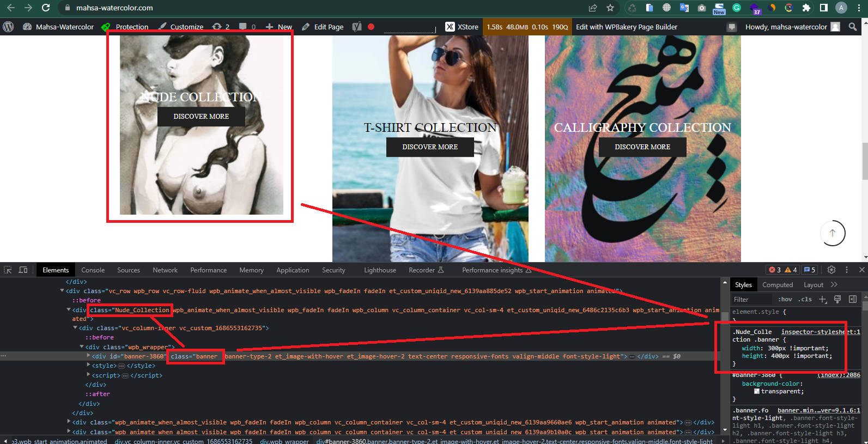Expand the style element node
Image resolution: width=868 pixels, height=444 pixels.
coord(88,366)
